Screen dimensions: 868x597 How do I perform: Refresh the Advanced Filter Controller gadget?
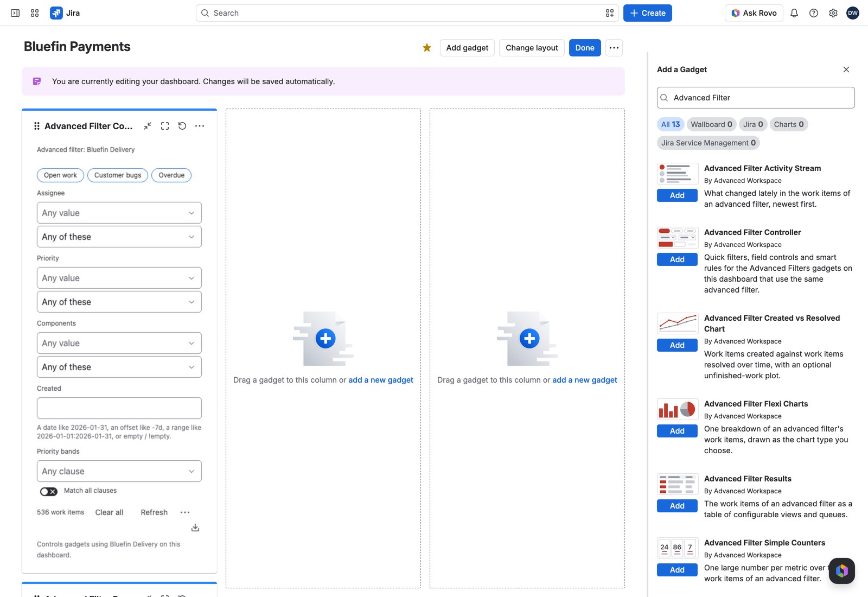(182, 126)
